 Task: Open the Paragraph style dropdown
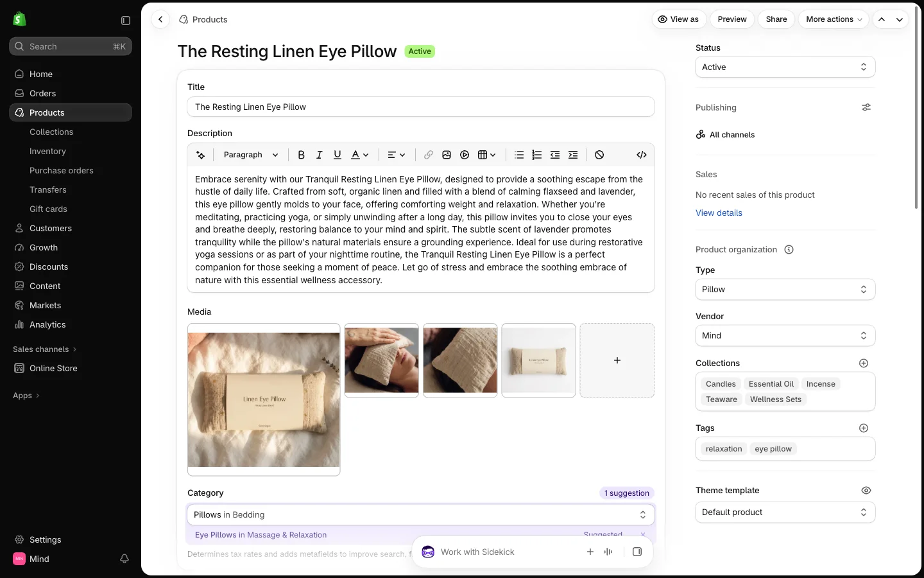click(x=251, y=155)
